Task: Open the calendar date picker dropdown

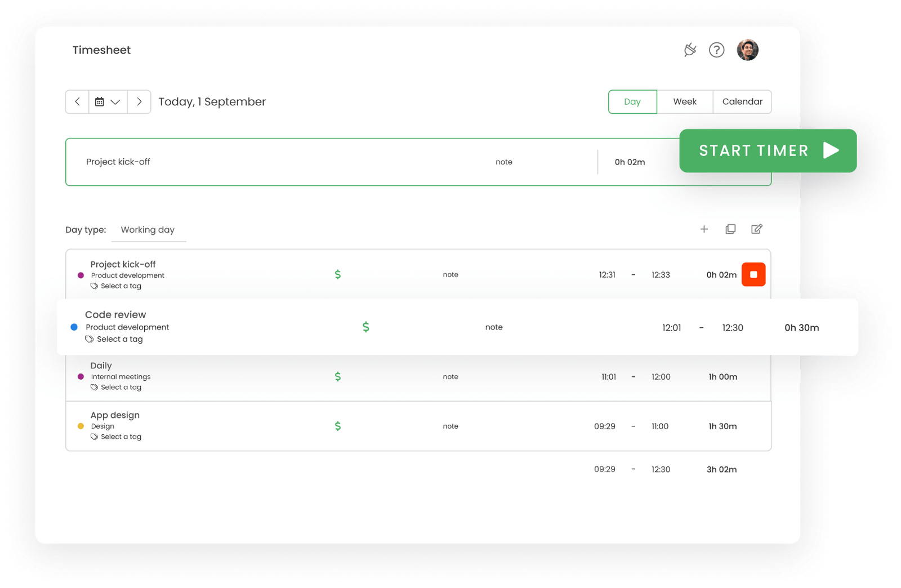Action: pos(108,102)
